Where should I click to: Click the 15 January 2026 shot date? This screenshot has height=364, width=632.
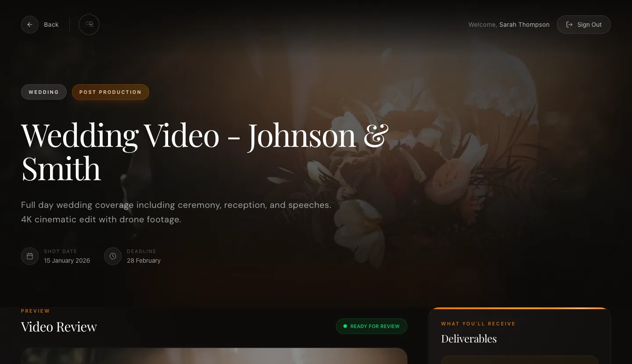pyautogui.click(x=67, y=261)
